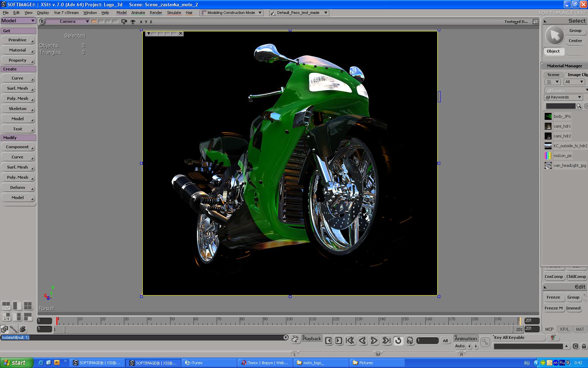The image size is (588, 368).
Task: Click the Deform button
Action: pyautogui.click(x=18, y=188)
